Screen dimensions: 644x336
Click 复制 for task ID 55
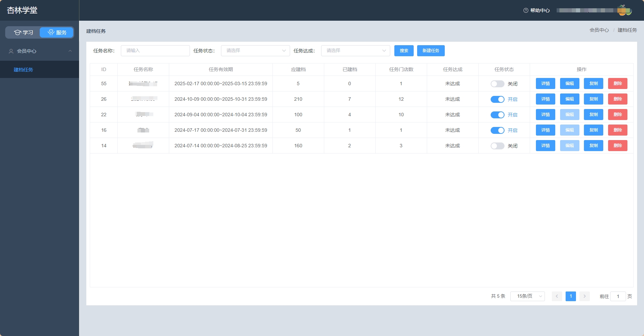click(594, 83)
